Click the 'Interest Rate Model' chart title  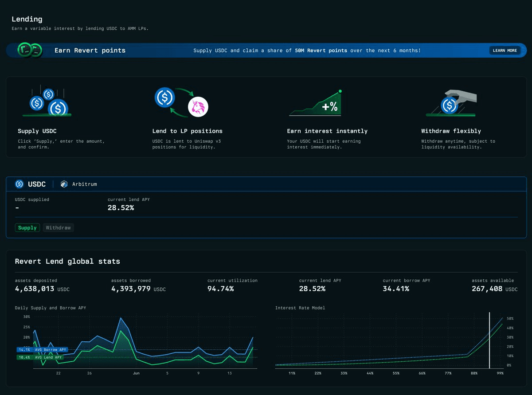[x=300, y=308]
